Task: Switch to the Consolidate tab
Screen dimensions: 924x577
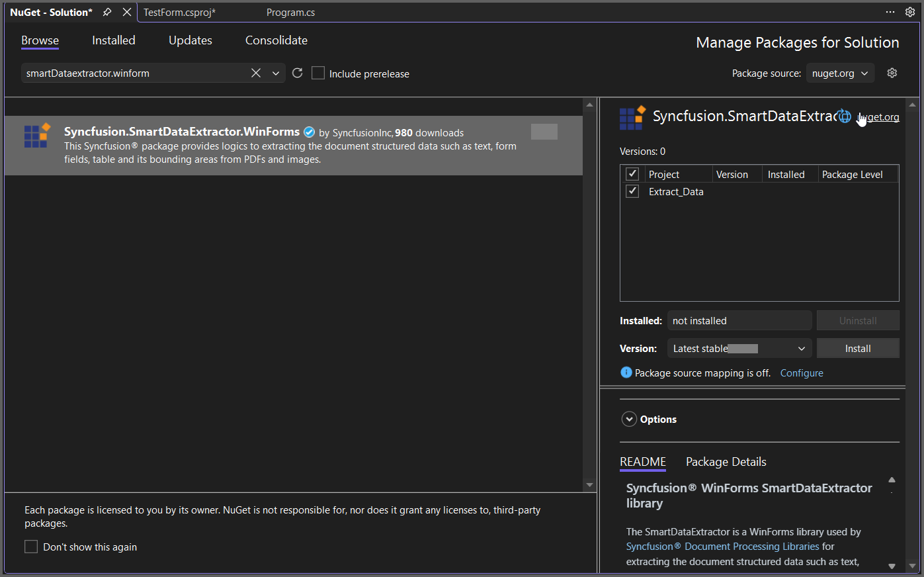Action: (x=276, y=40)
